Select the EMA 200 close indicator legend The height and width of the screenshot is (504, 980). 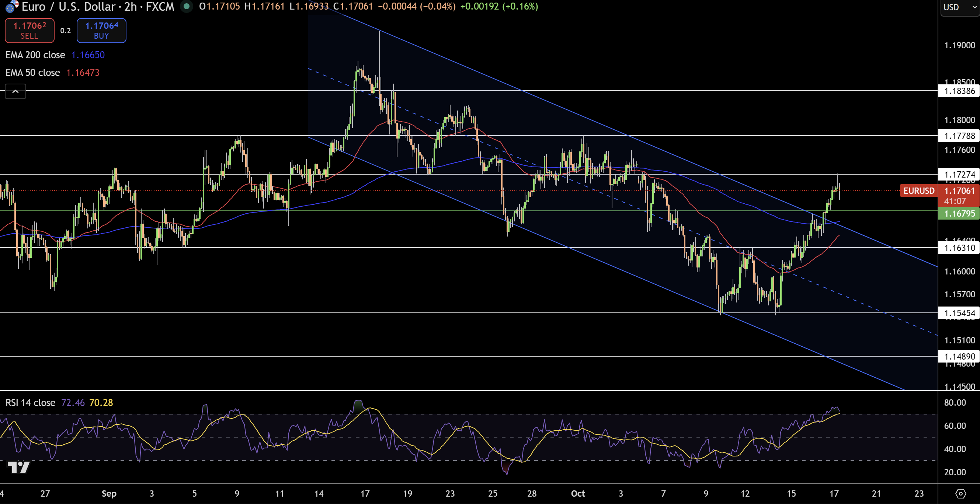point(35,55)
